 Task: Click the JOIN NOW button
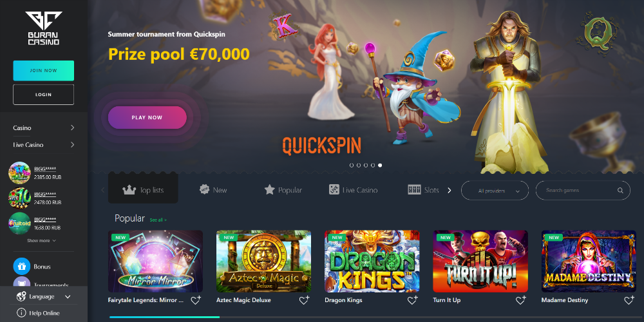[44, 71]
